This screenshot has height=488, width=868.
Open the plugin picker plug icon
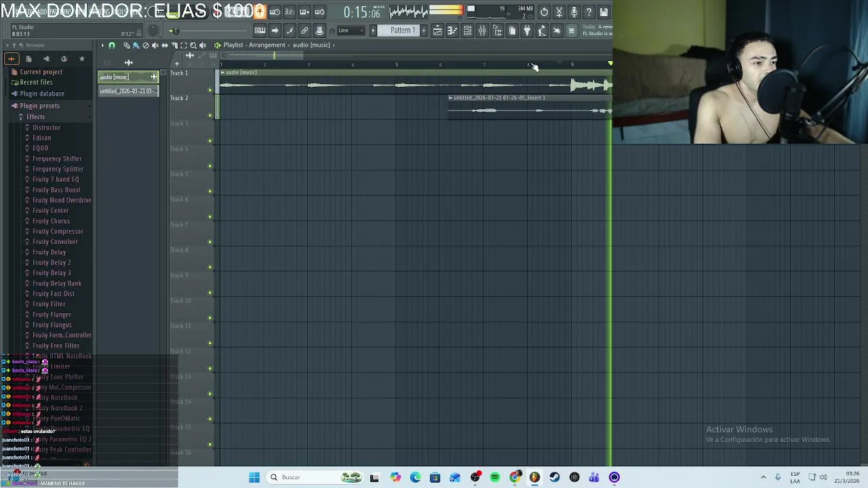coord(527,30)
